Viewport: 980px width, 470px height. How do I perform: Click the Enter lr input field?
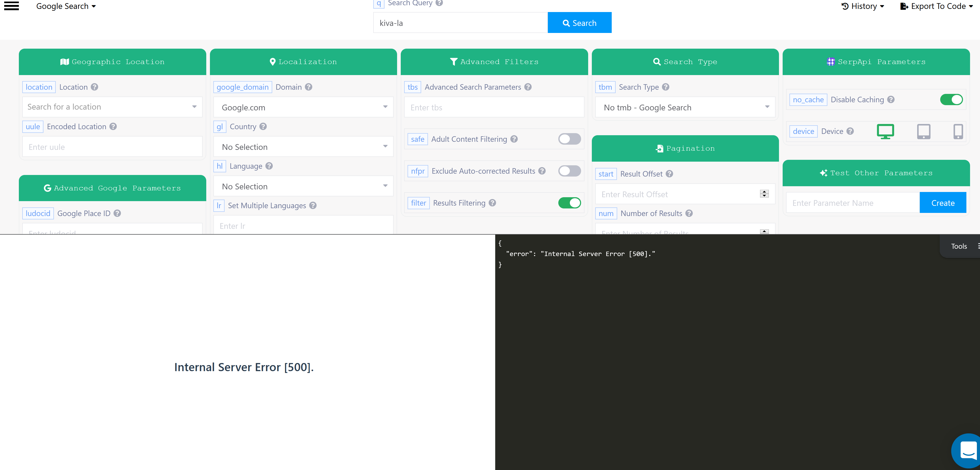pos(303,225)
